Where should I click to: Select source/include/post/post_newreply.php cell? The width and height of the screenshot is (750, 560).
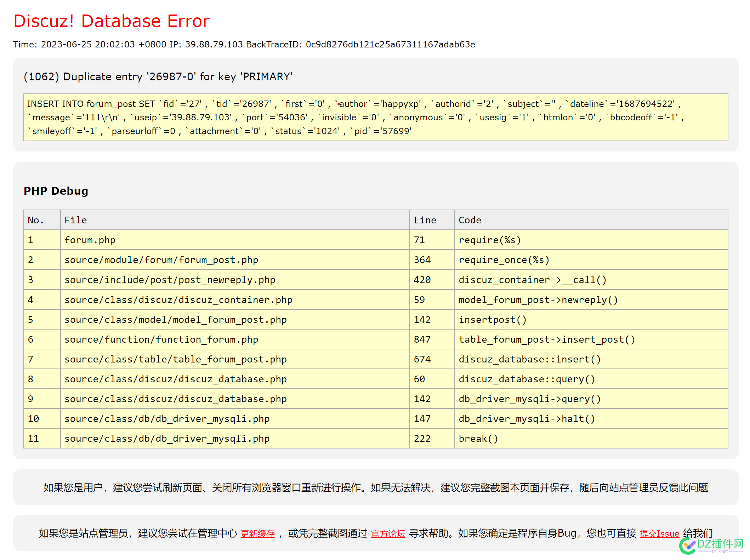click(235, 280)
